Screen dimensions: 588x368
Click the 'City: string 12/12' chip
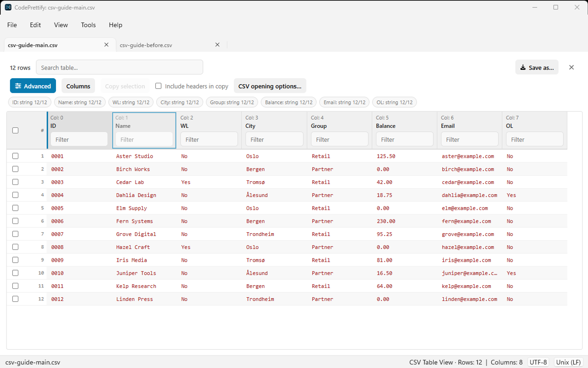[x=180, y=102]
